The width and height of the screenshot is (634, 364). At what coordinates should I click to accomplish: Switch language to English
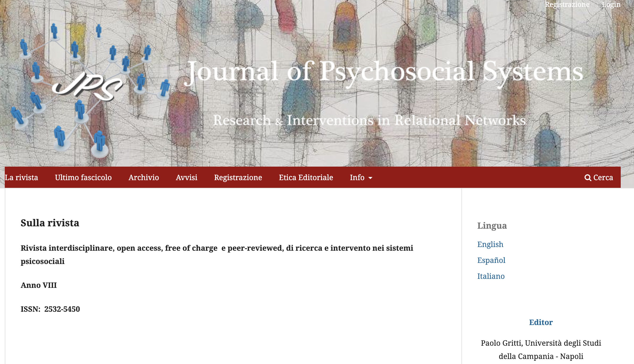(490, 244)
